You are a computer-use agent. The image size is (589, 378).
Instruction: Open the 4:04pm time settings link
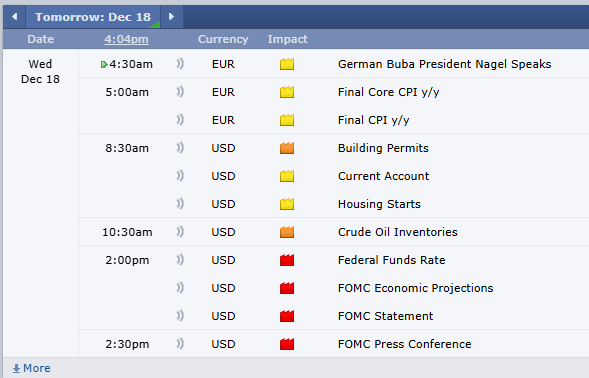[x=126, y=39]
